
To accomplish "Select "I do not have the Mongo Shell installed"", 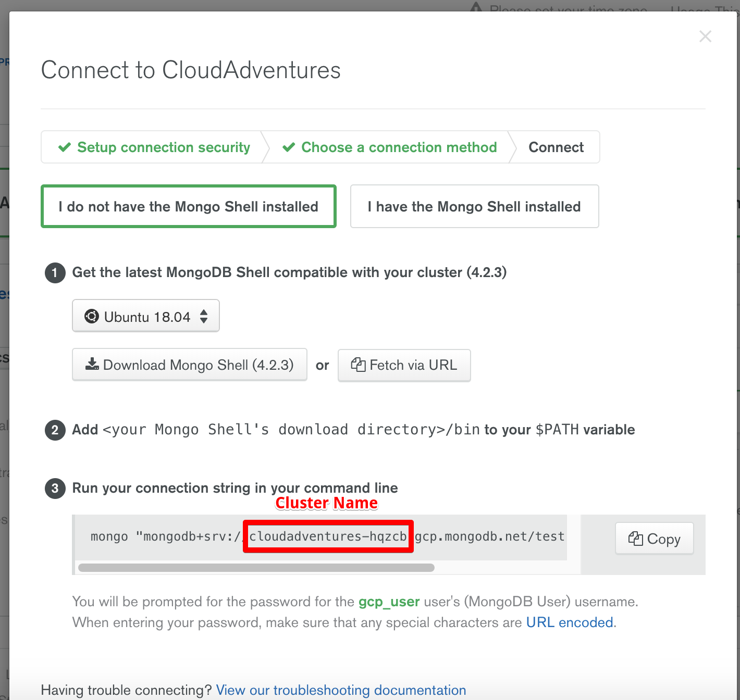I will [x=188, y=207].
